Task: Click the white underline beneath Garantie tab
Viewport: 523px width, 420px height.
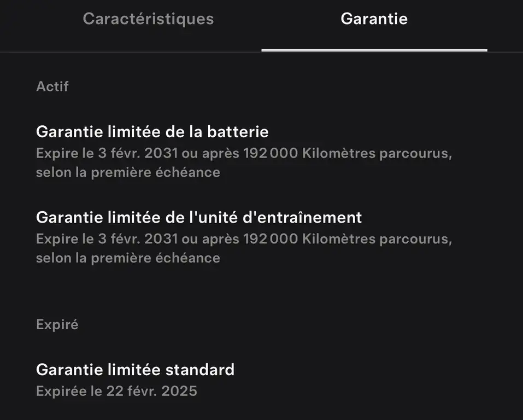Action: point(374,50)
